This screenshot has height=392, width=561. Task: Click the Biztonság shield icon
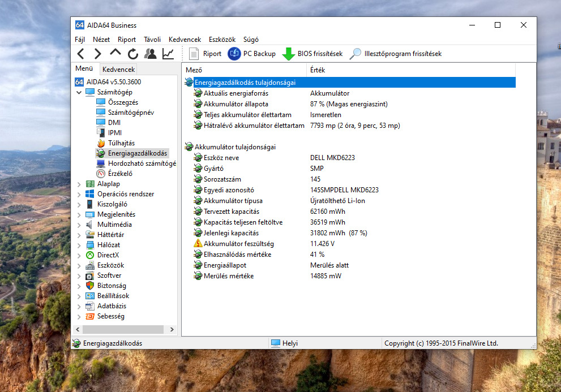coord(90,286)
